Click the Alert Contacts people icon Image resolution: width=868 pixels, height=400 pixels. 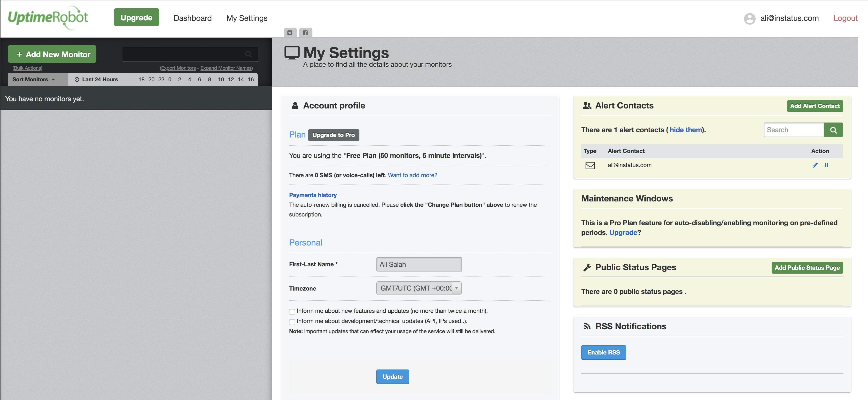click(587, 105)
